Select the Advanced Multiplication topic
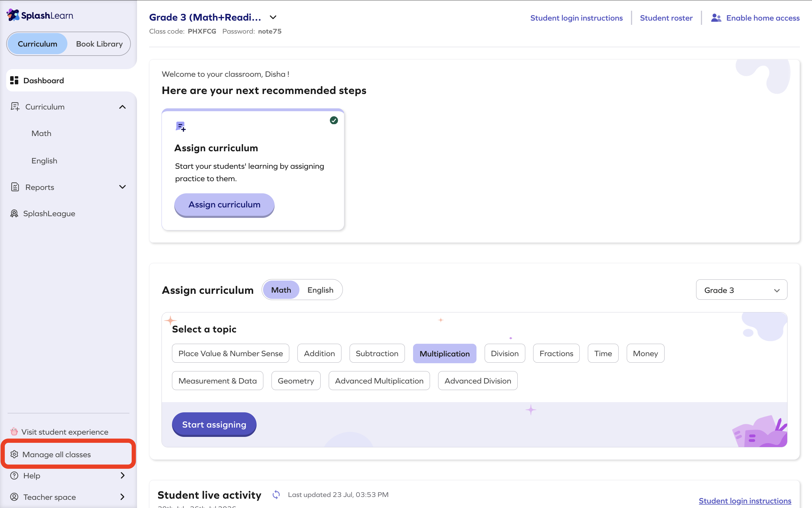This screenshot has width=812, height=508. (x=379, y=381)
